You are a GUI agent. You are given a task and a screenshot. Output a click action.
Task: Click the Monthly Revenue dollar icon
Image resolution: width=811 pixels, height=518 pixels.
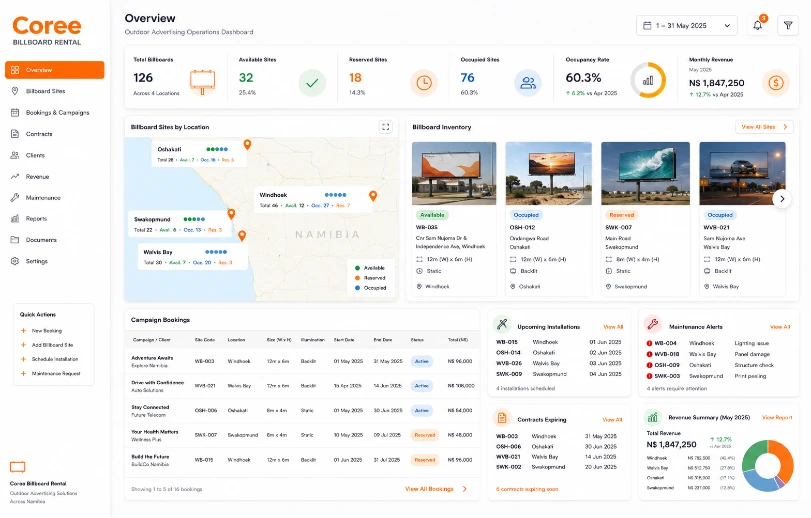(776, 83)
